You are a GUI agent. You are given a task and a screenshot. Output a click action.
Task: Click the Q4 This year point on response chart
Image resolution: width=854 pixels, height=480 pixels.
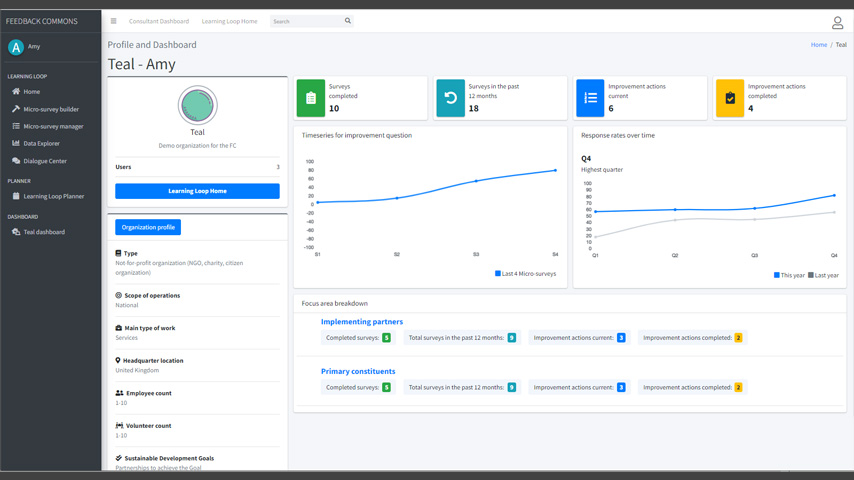834,195
